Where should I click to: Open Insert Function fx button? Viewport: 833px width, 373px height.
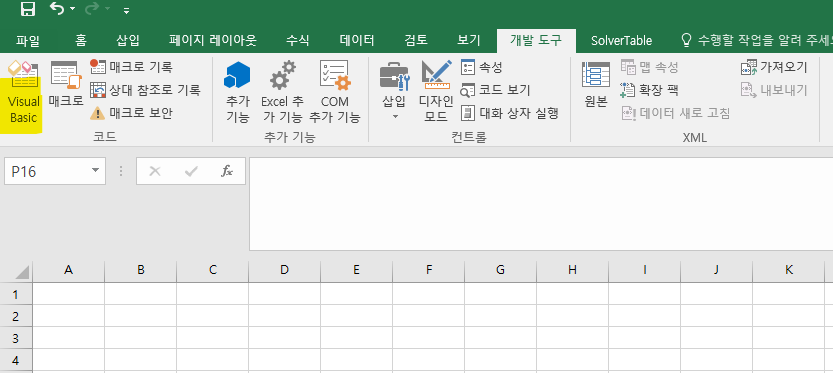pos(227,171)
